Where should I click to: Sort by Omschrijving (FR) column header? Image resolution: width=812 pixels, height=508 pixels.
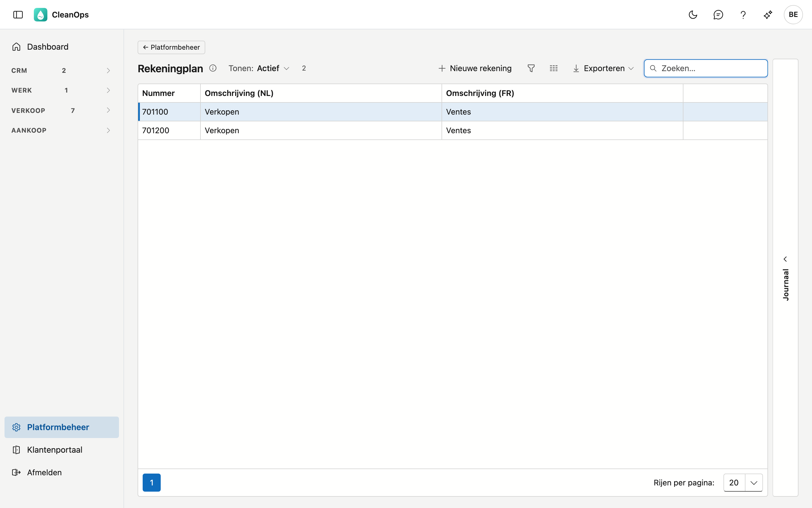[562, 93]
